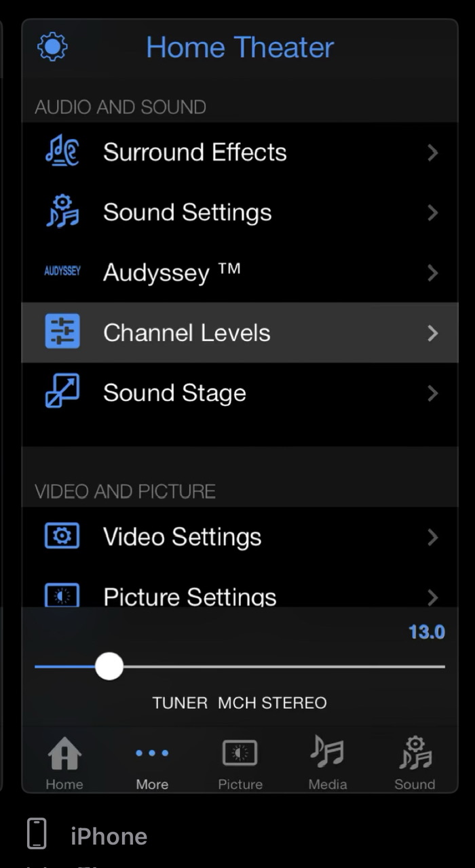The width and height of the screenshot is (475, 868).
Task: Select the iPhone device label
Action: [109, 836]
